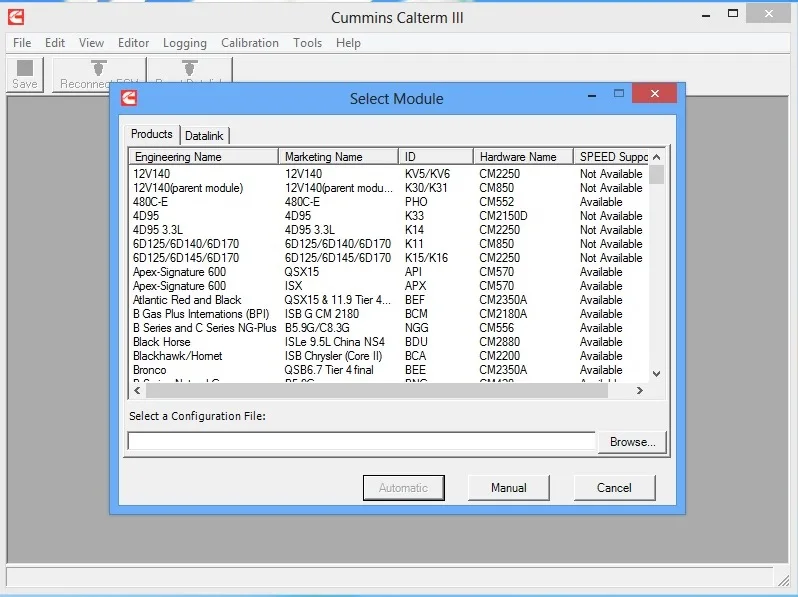Viewport: 798px width, 597px height.
Task: Sort by Engineering Name column header
Action: [x=203, y=157]
